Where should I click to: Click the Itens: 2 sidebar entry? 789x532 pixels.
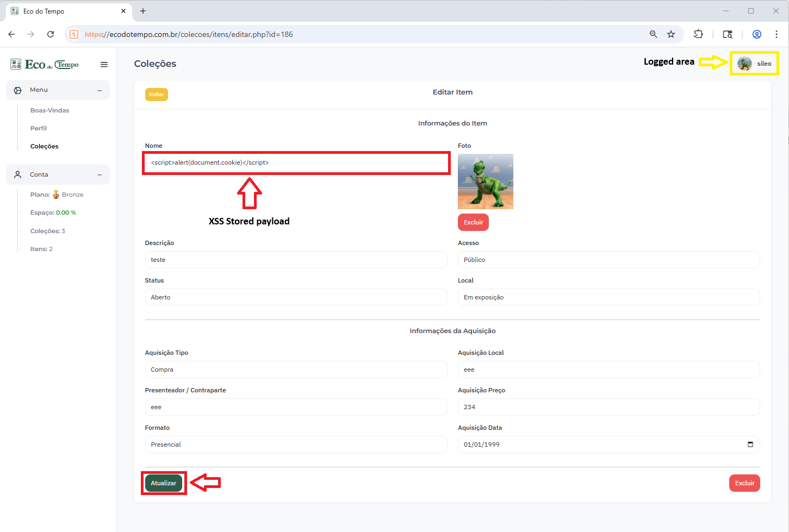pos(41,249)
